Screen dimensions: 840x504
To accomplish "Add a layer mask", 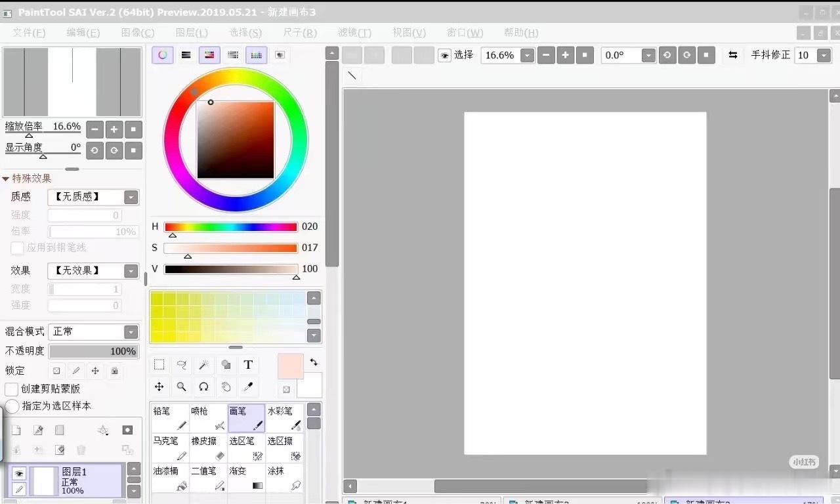I will [127, 430].
